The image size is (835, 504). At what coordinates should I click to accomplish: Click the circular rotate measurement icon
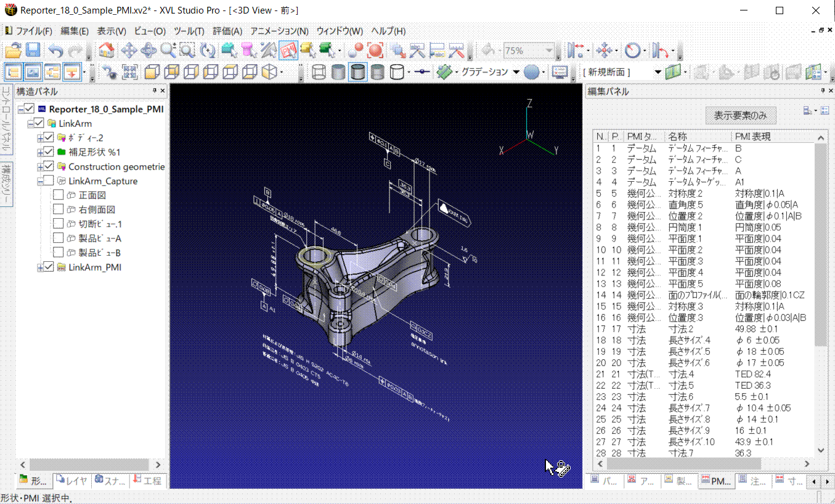coord(632,51)
